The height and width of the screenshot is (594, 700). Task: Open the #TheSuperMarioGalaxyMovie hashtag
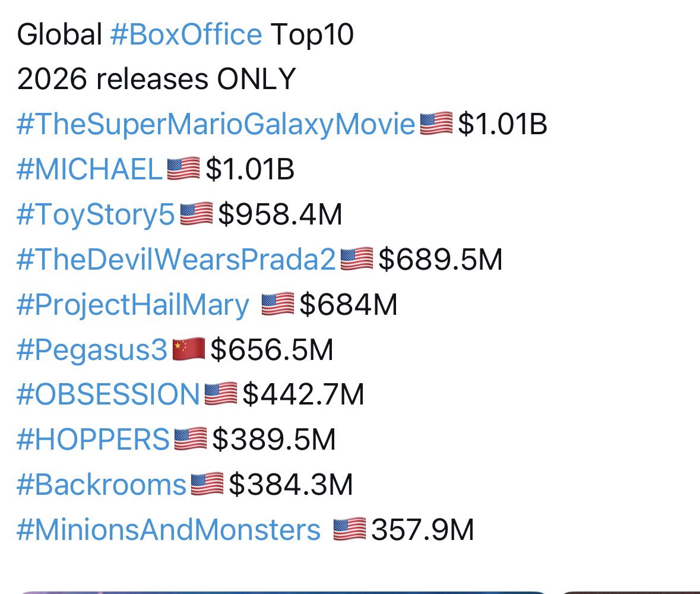216,124
